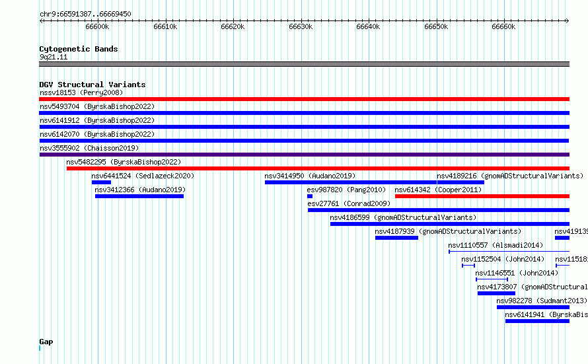Click the 66620k ruler tick label

pyautogui.click(x=233, y=26)
